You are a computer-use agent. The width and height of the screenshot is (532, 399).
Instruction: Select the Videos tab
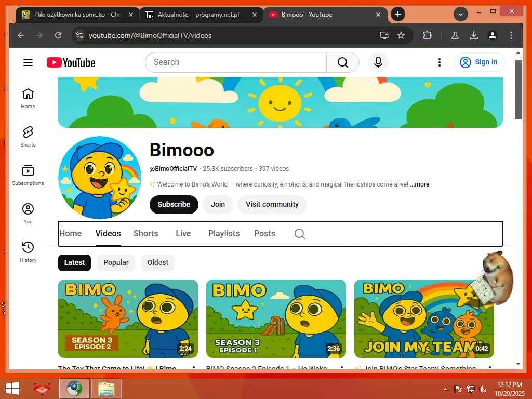point(108,233)
